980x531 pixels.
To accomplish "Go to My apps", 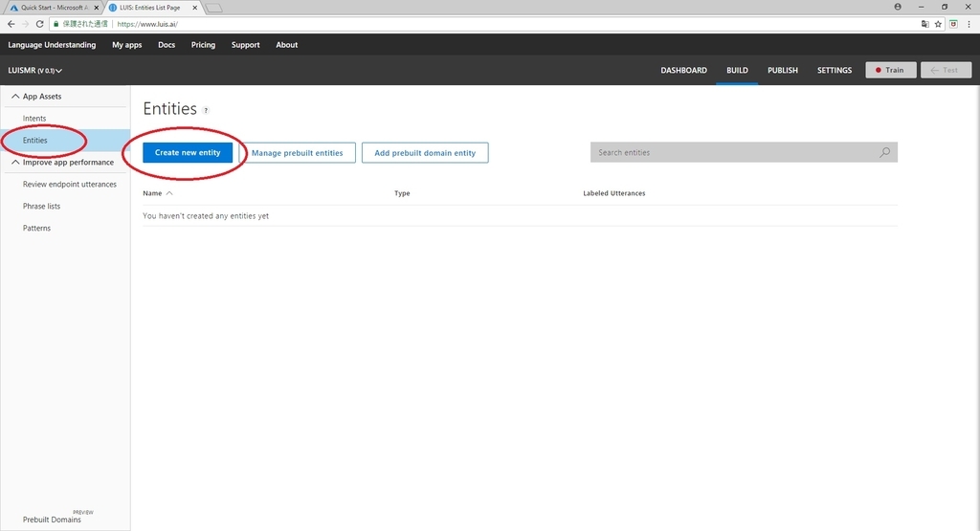I will (x=127, y=45).
